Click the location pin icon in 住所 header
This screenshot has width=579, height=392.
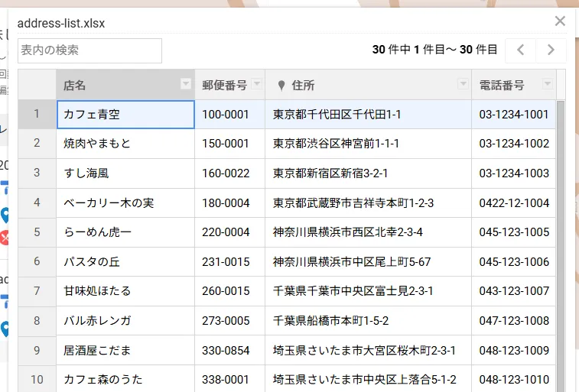coord(281,85)
